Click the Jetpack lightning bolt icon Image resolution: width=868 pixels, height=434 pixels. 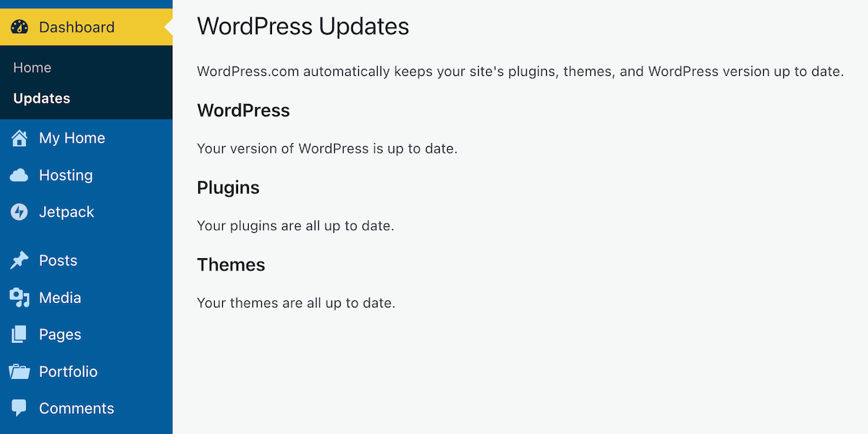(20, 212)
